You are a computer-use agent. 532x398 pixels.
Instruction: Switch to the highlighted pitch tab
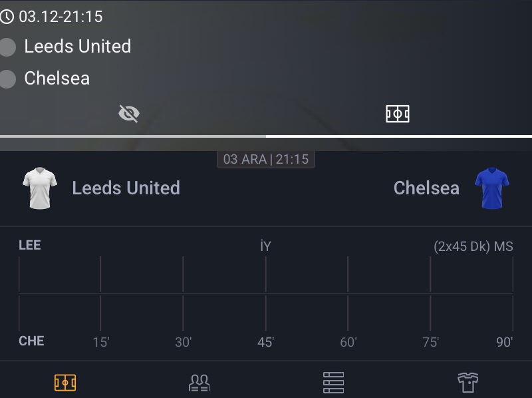coord(65,381)
